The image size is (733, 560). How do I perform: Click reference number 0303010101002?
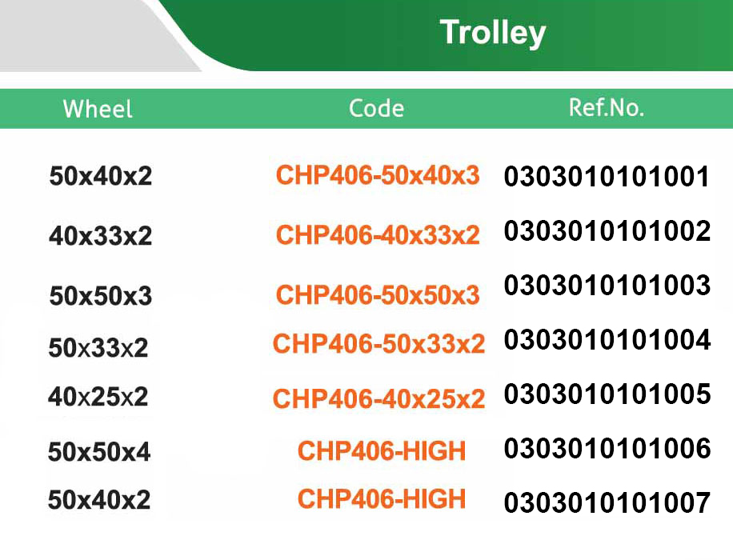pyautogui.click(x=607, y=231)
